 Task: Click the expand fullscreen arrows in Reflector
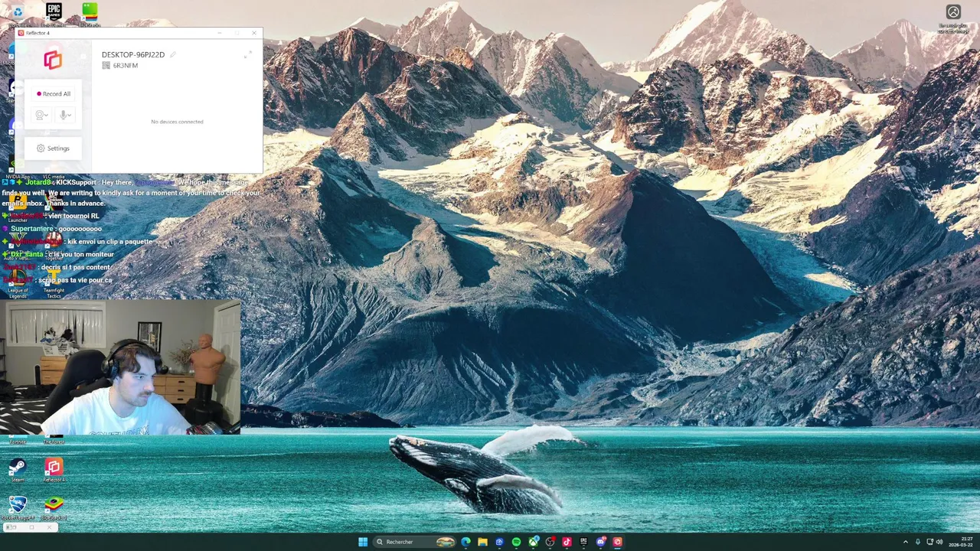tap(247, 54)
